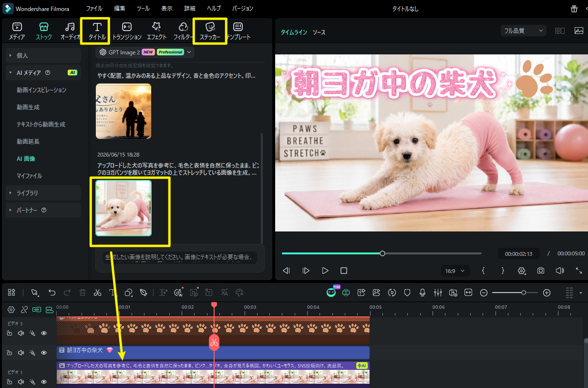The height and width of the screenshot is (388, 588).
Task: Expand the 個人 section
Action: [42, 55]
